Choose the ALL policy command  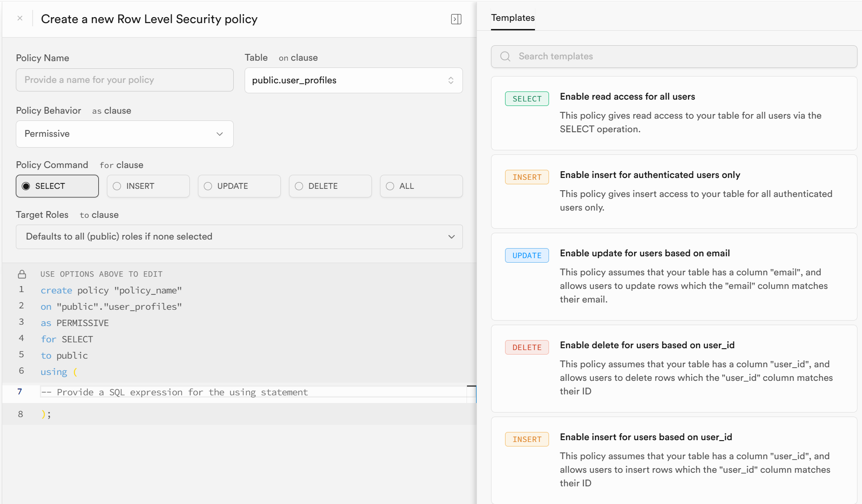tap(421, 186)
